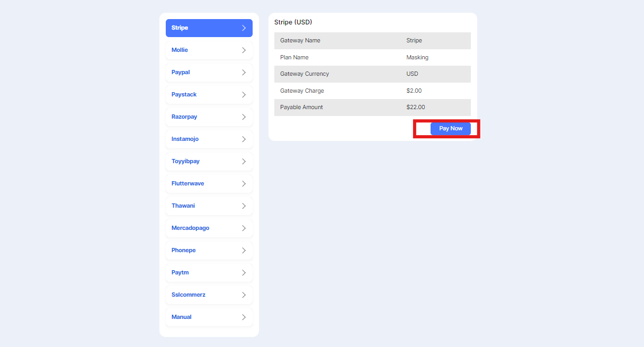Click the Gateway Currency label
The image size is (644, 347).
pyautogui.click(x=305, y=74)
